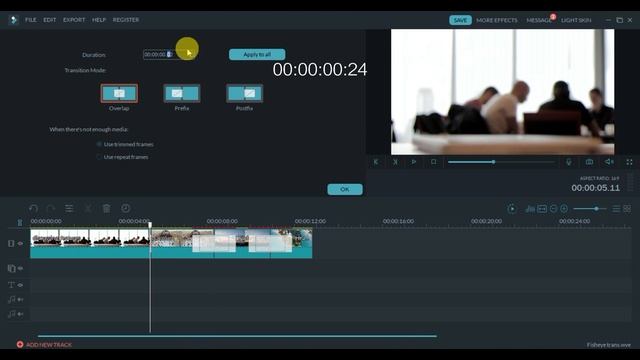The image size is (640, 360).
Task: Open the EDIT menu
Action: pyautogui.click(x=50, y=20)
